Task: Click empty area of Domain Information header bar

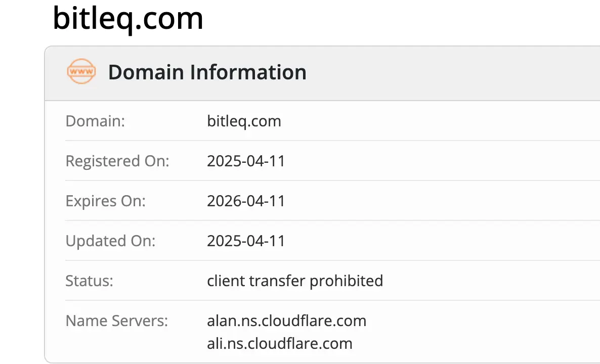Action: (455, 72)
